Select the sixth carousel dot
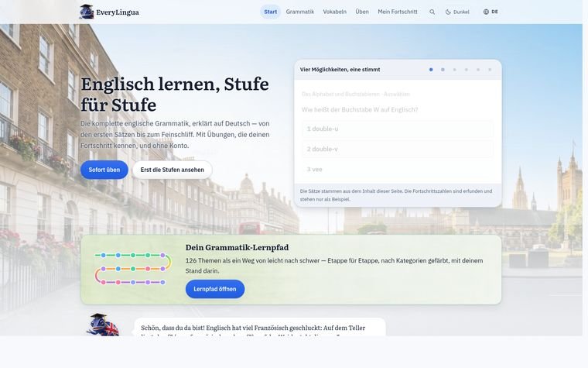The width and height of the screenshot is (588, 368). [x=490, y=70]
